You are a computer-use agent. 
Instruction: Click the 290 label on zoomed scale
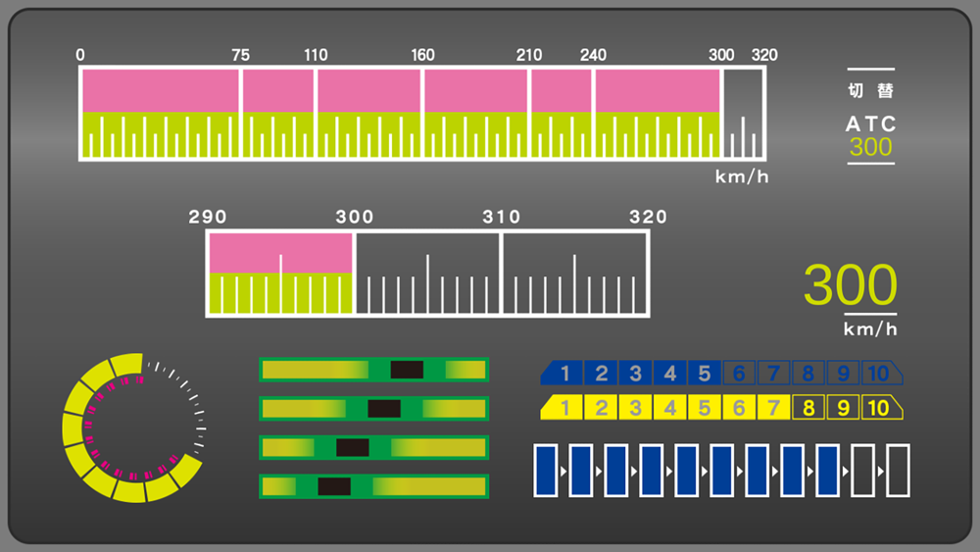(x=208, y=217)
